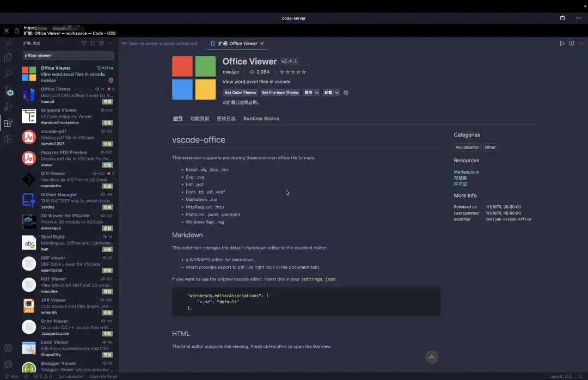Open the JAR Viewer extension entry

click(68, 306)
